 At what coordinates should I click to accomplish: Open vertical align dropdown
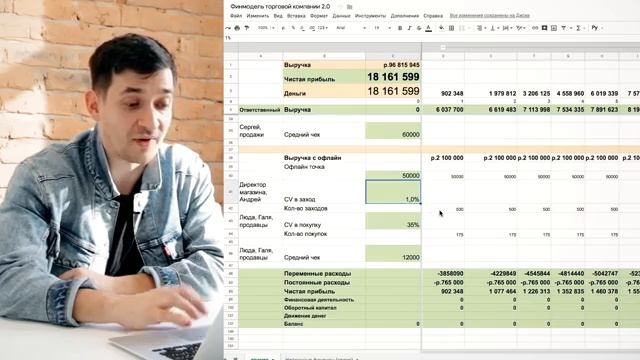[x=495, y=28]
